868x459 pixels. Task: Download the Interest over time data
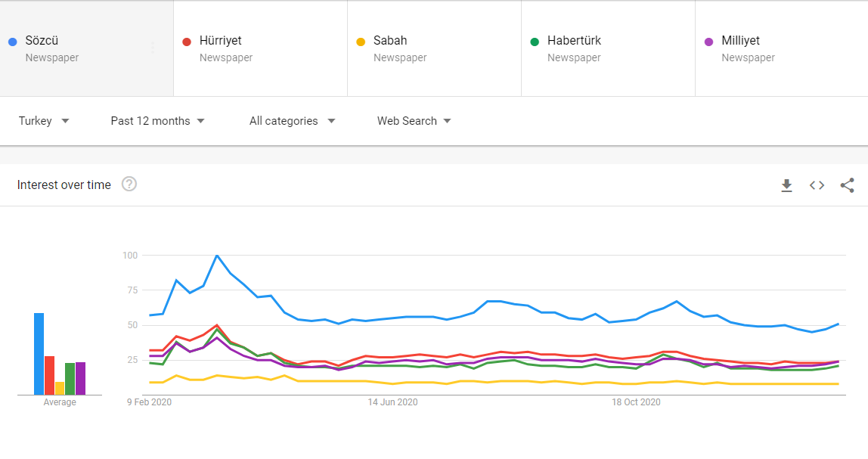[x=786, y=185]
